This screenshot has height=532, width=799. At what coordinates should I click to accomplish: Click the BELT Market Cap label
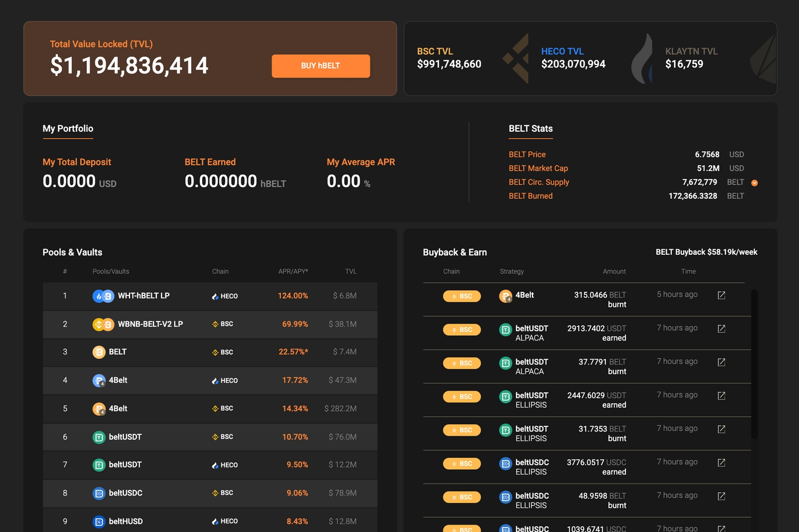click(538, 168)
